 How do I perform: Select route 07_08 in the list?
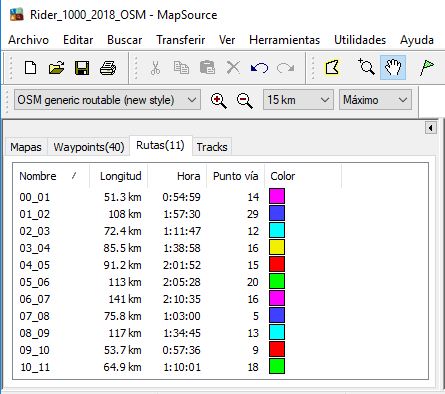(x=35, y=316)
